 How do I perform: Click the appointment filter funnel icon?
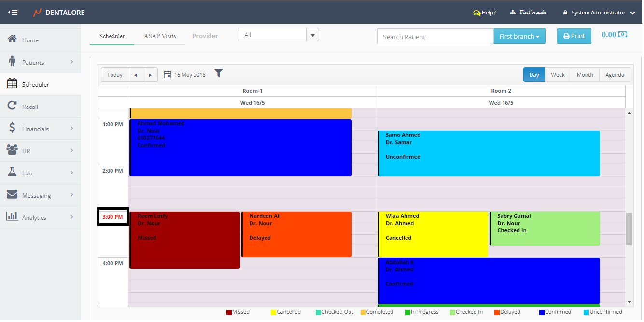219,73
